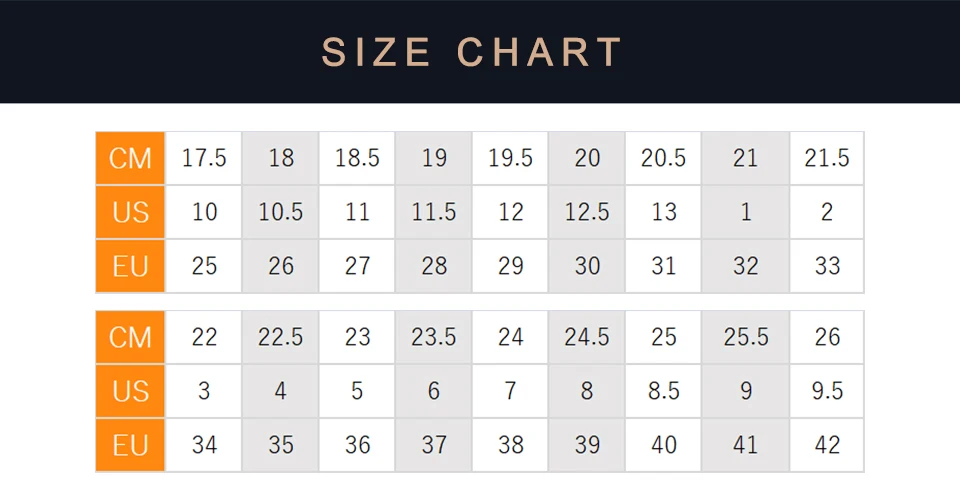Select EU size 33 cell

(x=827, y=266)
